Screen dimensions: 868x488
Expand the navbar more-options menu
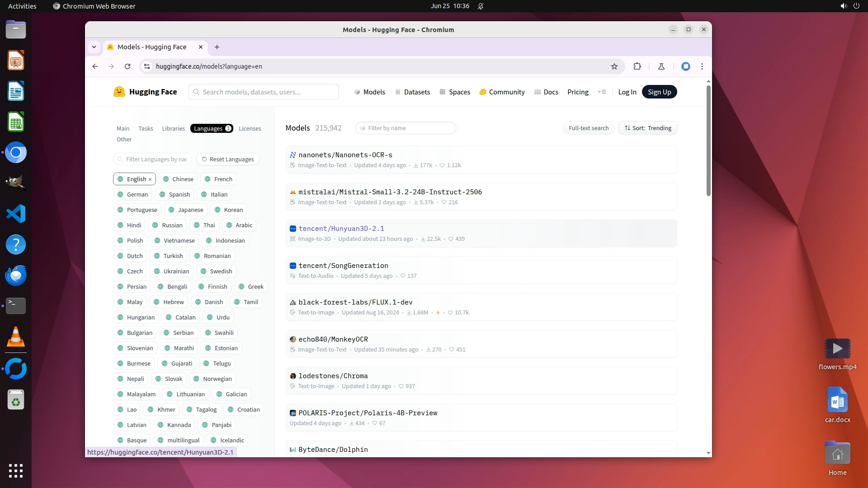601,92
